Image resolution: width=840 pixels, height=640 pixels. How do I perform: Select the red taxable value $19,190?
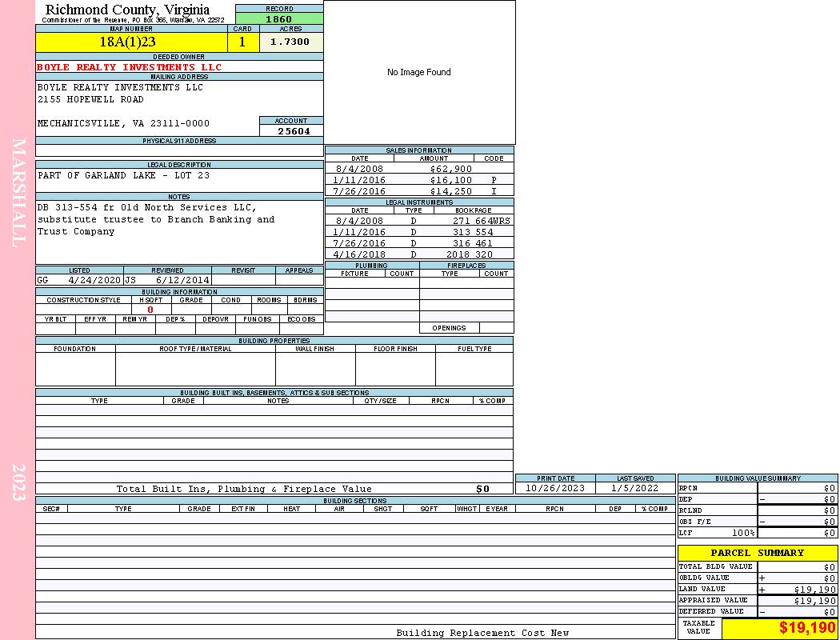(x=807, y=628)
